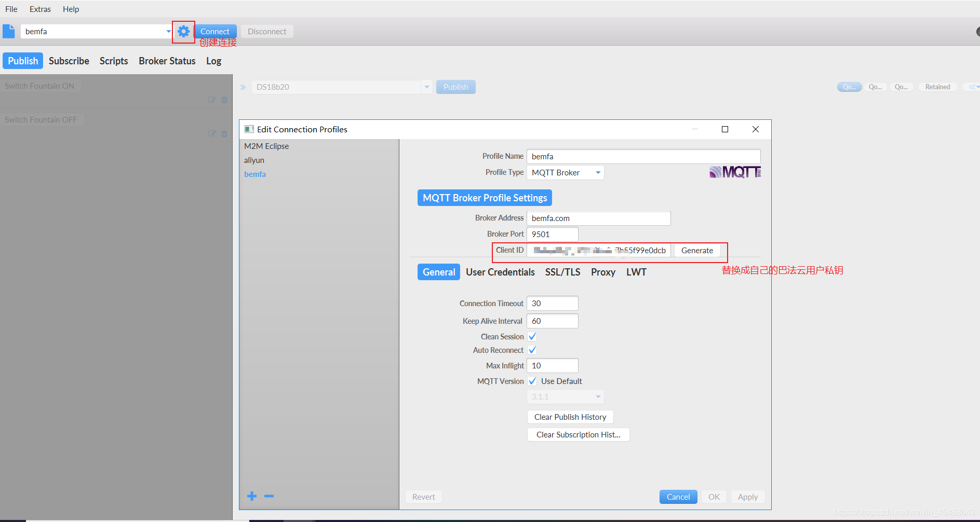
Task: Generate a new Client ID
Action: tap(697, 251)
